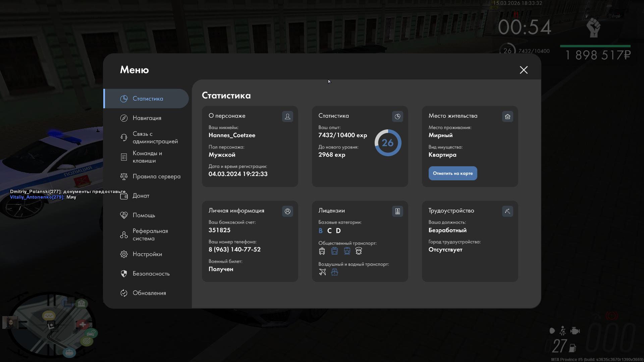Screen dimensions: 644x362
Task: Open the Донат section
Action: [141, 196]
